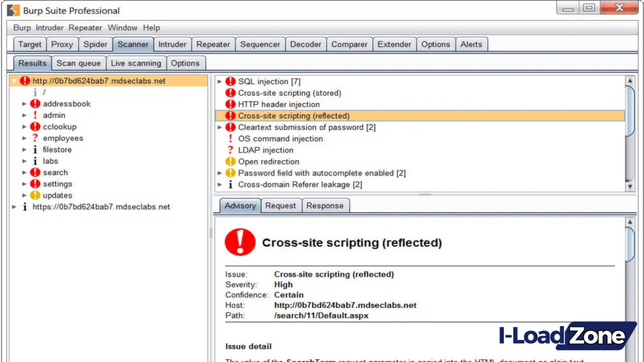Switch to the Scan queue tab

tap(78, 63)
